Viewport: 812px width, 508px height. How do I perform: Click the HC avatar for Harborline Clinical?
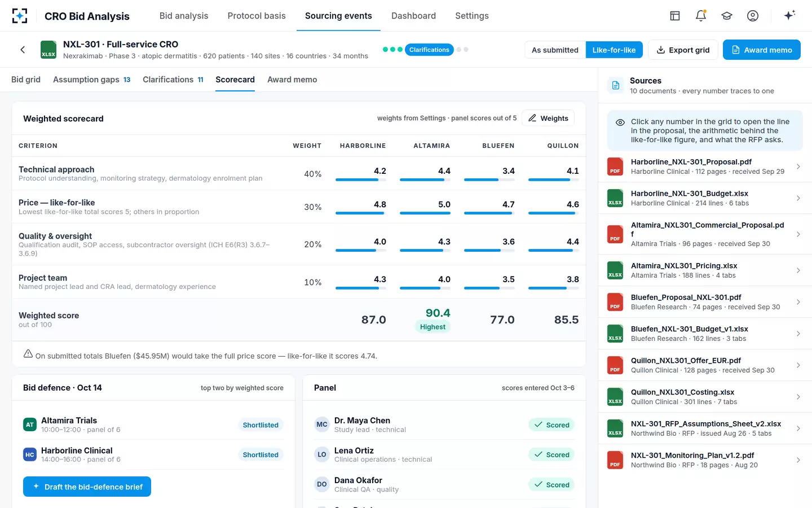click(30, 454)
